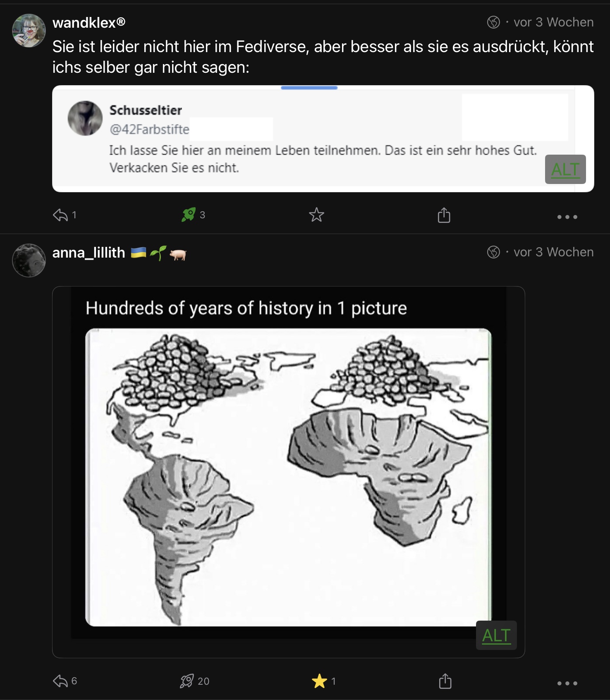Open more options for wandklex's post
Viewport: 610px width, 700px height.
coord(567,217)
